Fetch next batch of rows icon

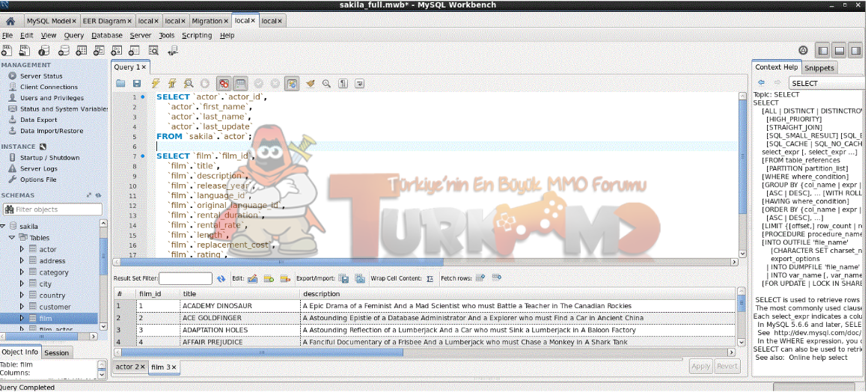click(x=480, y=278)
